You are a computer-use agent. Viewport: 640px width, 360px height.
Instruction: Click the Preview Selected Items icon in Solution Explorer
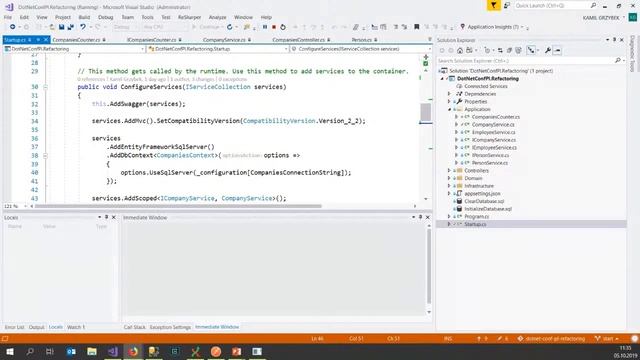tap(558, 50)
